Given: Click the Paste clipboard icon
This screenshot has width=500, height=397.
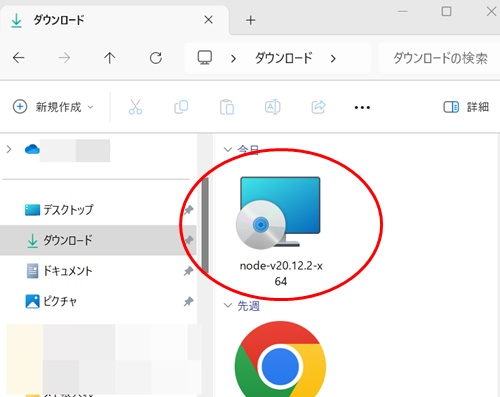Looking at the screenshot, I should click(x=227, y=107).
